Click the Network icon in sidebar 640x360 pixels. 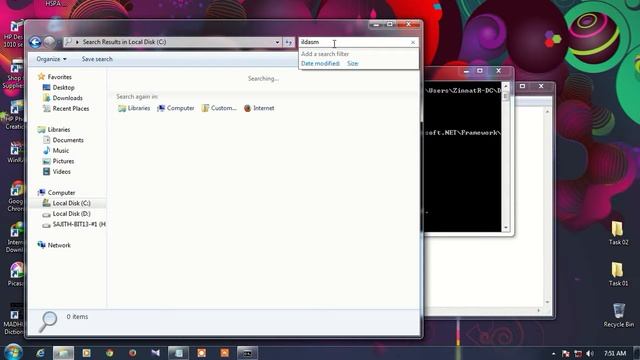41,245
